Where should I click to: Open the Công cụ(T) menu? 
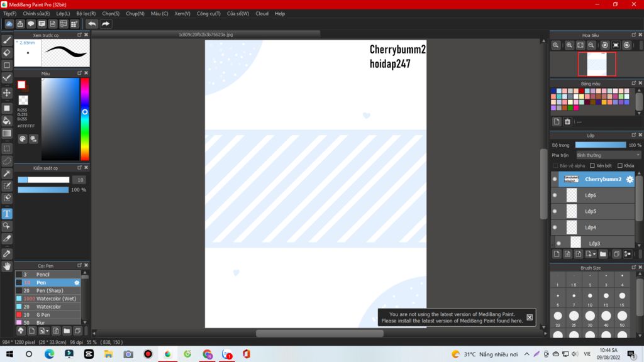(x=208, y=14)
